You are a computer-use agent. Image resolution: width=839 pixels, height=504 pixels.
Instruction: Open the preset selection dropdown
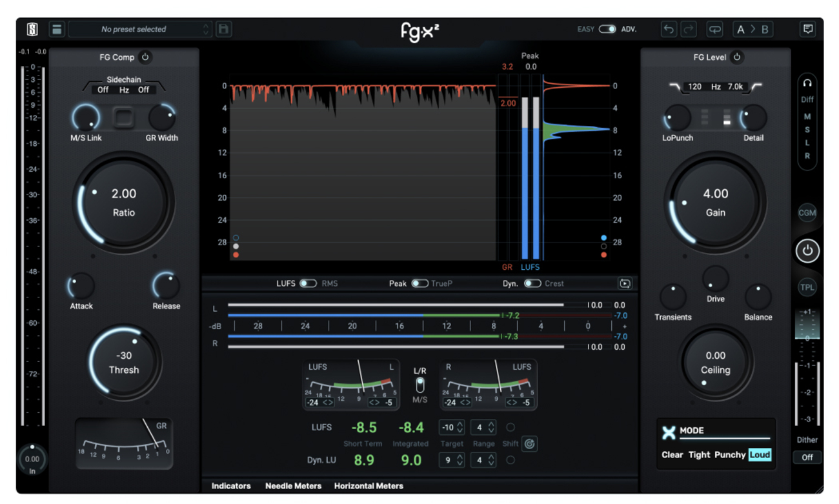coord(140,29)
